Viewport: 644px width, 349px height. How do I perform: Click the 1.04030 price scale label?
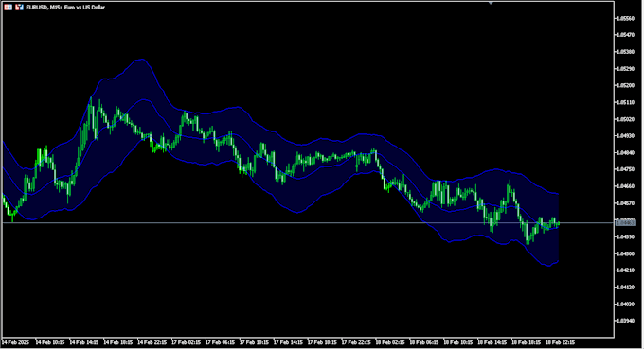point(626,304)
